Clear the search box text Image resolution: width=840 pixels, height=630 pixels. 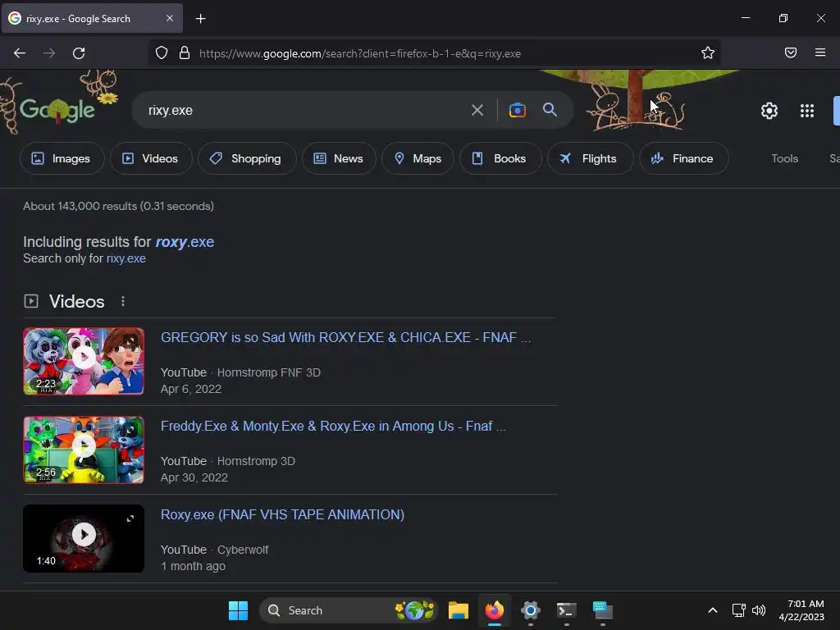[x=477, y=111]
